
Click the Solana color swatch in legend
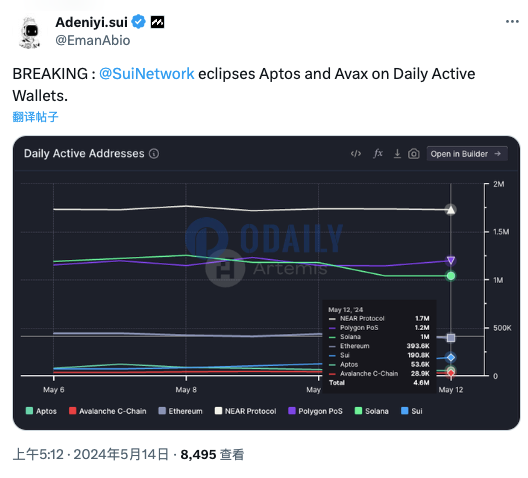[x=358, y=411]
